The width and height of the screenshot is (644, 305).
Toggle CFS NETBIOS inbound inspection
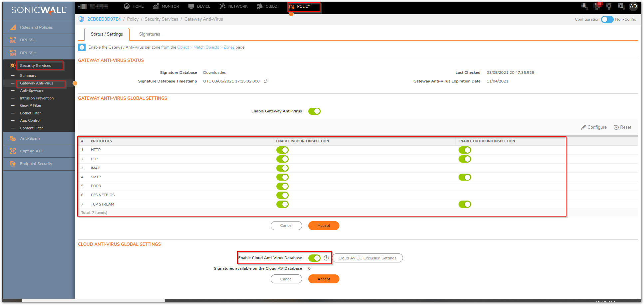282,195
